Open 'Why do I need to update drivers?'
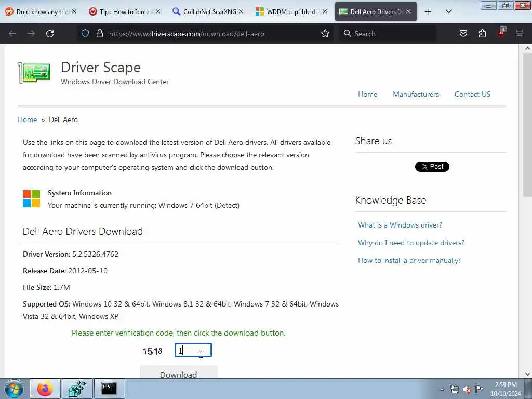 [x=411, y=243]
